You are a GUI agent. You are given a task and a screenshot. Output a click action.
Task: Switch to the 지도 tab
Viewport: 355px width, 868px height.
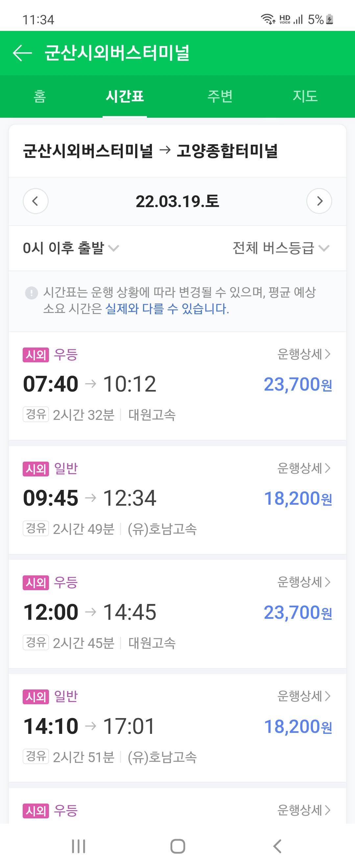point(305,96)
